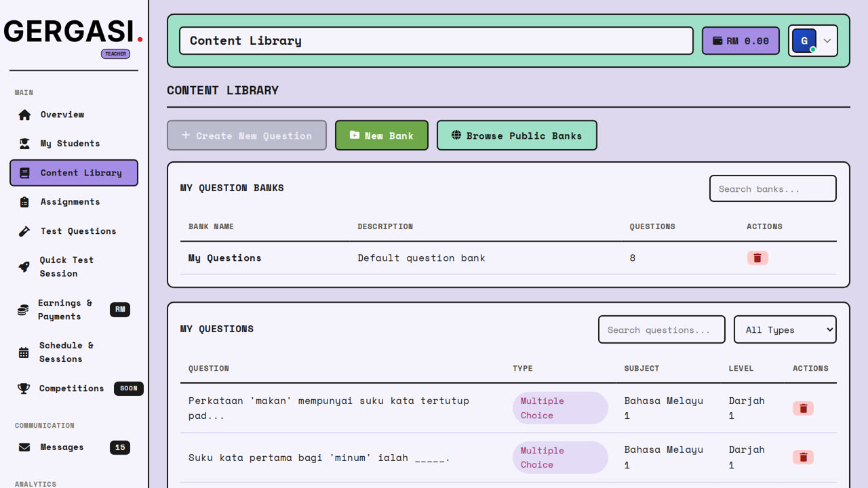
Task: Click the Multiple Choice tag on 'makan' row
Action: 560,408
